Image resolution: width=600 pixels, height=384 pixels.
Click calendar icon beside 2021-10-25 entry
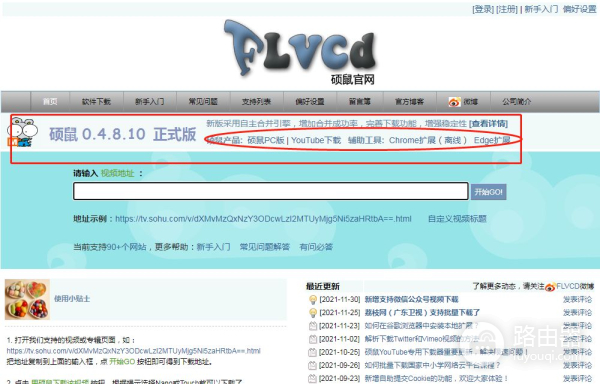pyautogui.click(x=313, y=352)
